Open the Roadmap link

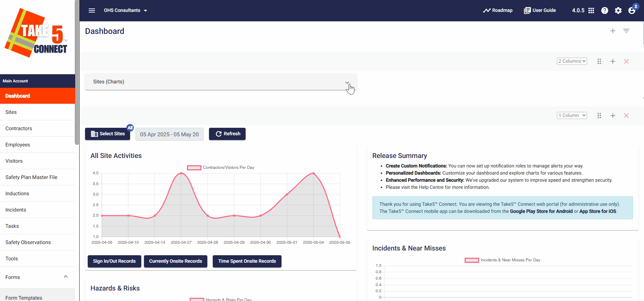[498, 11]
